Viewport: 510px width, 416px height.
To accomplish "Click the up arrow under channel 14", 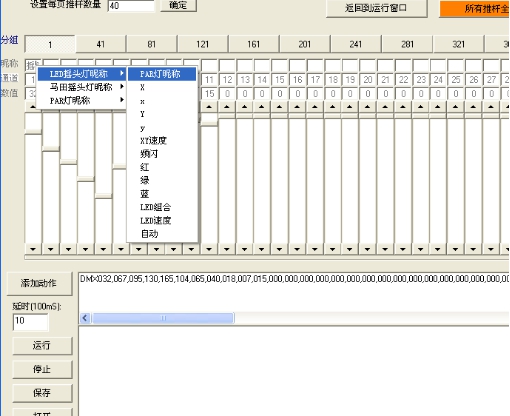I will click(262, 107).
